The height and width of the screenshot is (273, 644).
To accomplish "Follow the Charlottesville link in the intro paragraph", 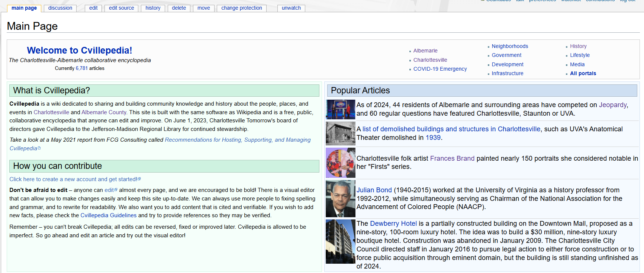I will click(x=51, y=112).
